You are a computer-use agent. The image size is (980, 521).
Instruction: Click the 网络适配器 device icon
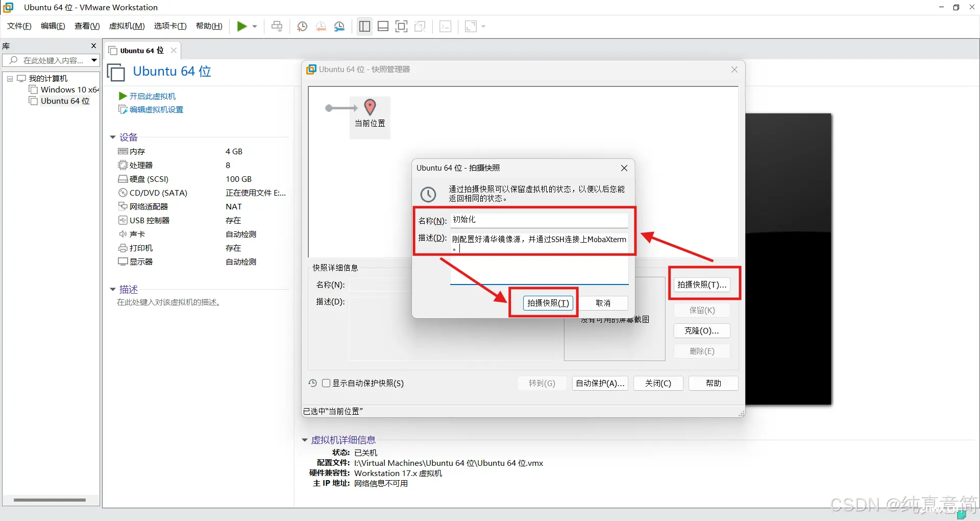tap(123, 206)
